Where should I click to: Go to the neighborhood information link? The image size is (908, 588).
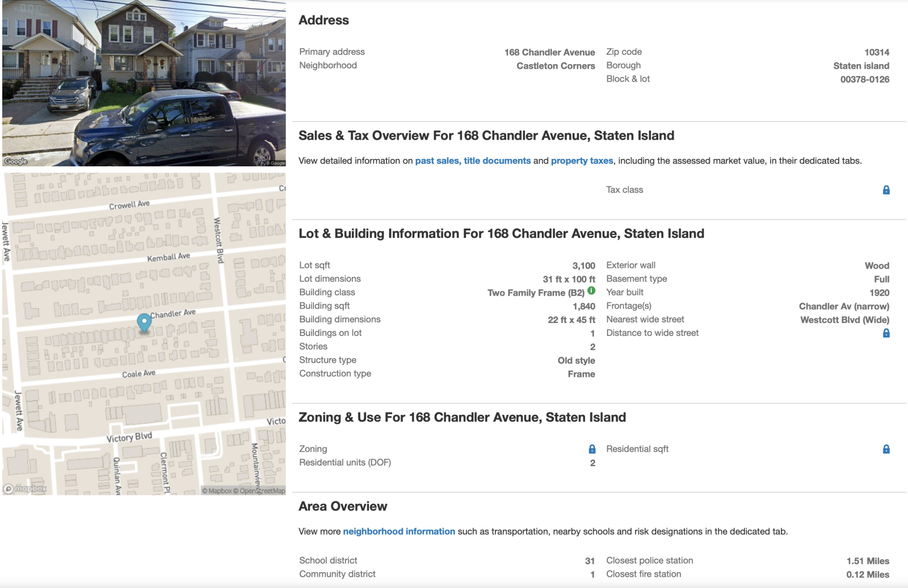click(x=399, y=531)
